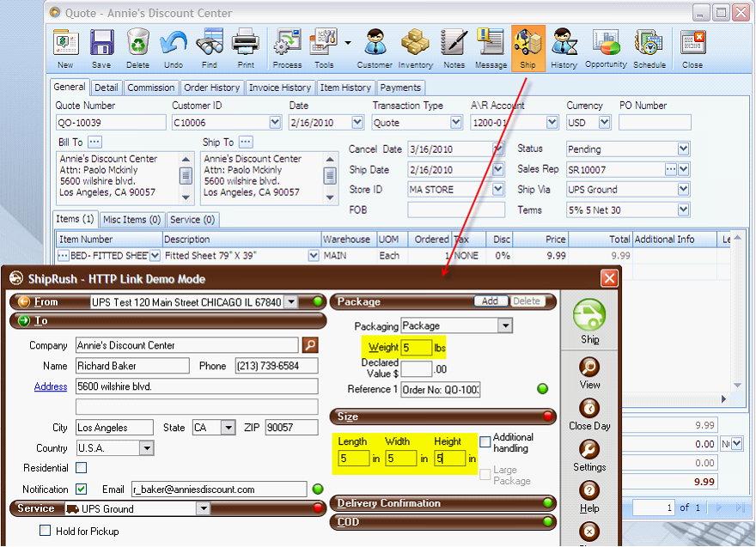
Task: Click the Length input field
Action: (x=354, y=458)
